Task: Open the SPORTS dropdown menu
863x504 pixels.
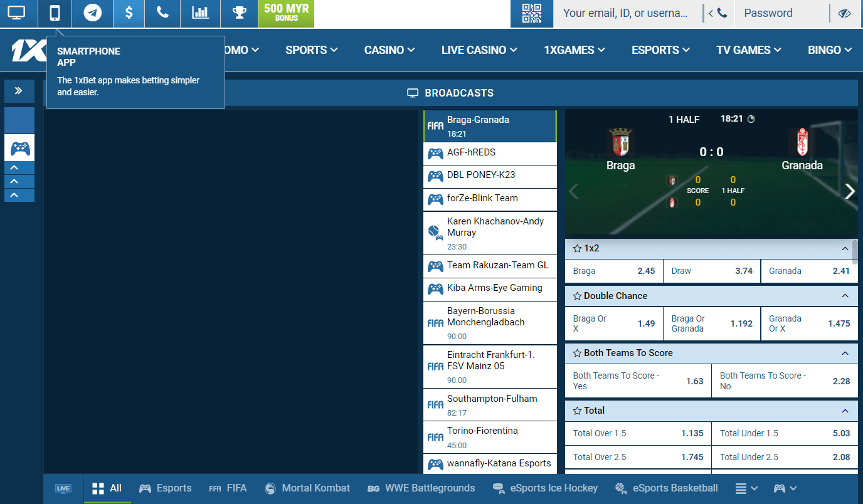Action: point(312,50)
